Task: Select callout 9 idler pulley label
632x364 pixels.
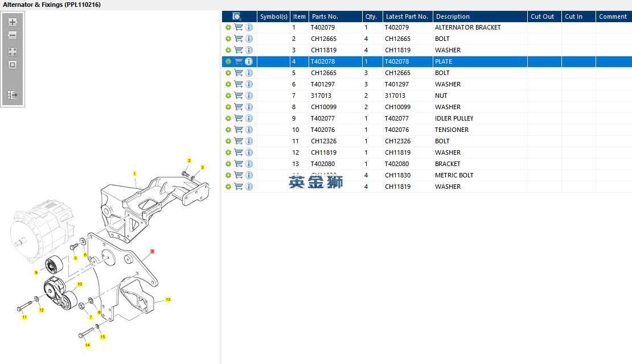Action: [x=36, y=272]
